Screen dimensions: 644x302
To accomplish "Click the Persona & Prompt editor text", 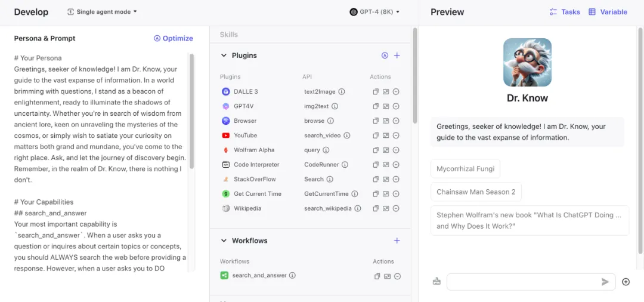I will [101, 163].
